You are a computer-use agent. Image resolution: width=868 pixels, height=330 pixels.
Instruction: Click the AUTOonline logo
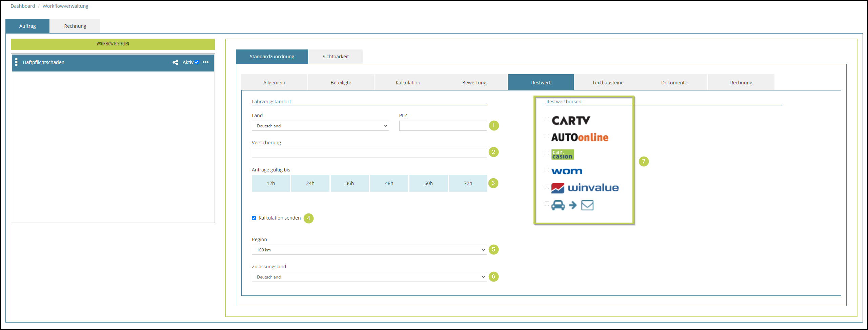pyautogui.click(x=580, y=137)
